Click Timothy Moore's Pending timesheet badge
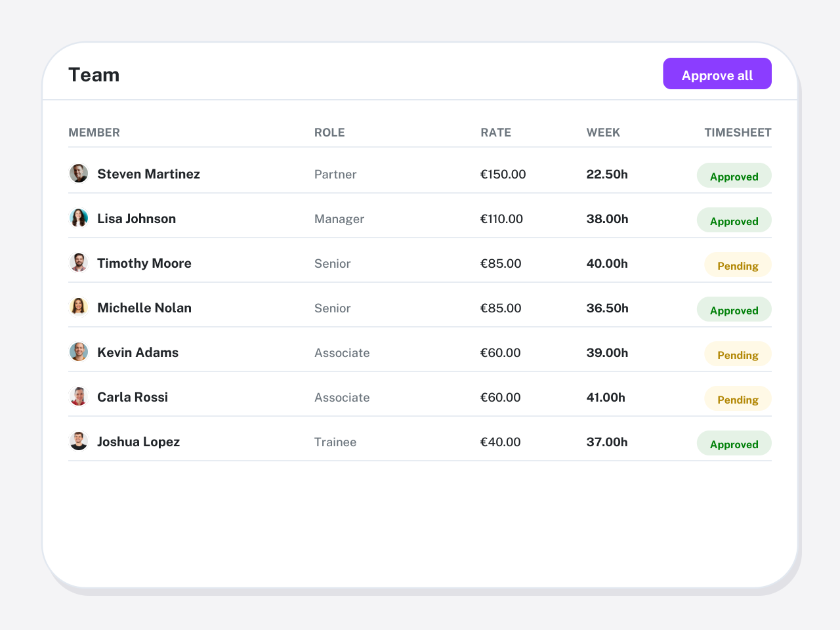 pyautogui.click(x=738, y=264)
